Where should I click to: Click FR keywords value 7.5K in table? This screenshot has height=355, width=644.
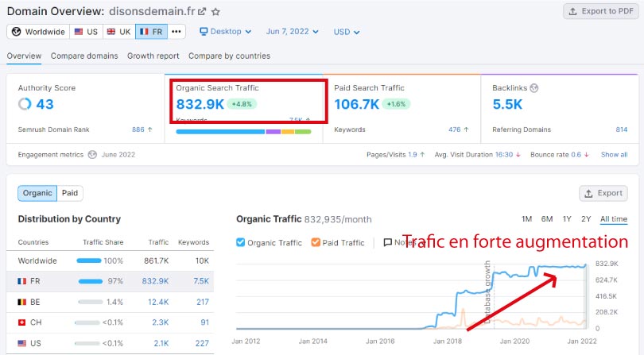tap(201, 281)
